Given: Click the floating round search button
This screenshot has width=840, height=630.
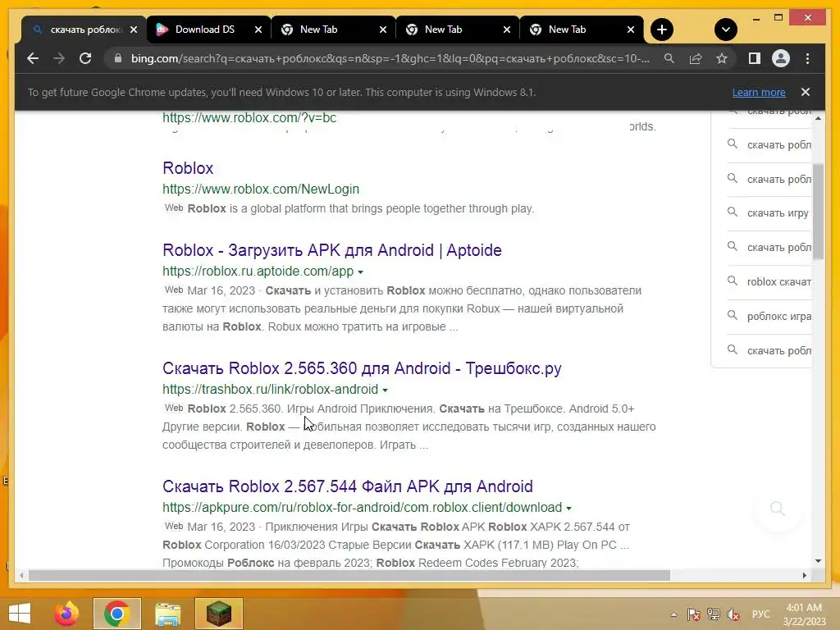Looking at the screenshot, I should click(x=778, y=509).
